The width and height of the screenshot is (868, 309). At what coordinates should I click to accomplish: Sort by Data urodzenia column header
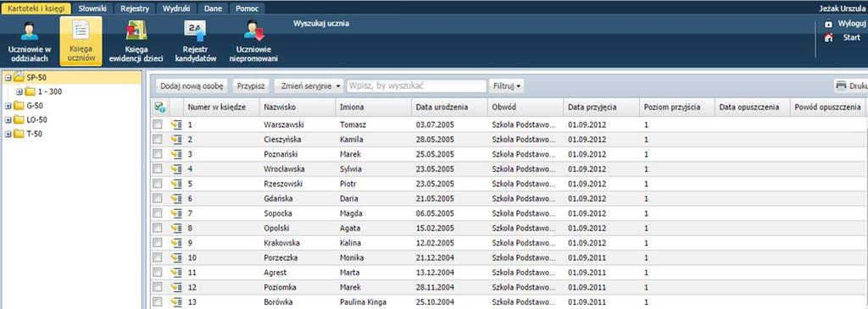click(x=449, y=108)
